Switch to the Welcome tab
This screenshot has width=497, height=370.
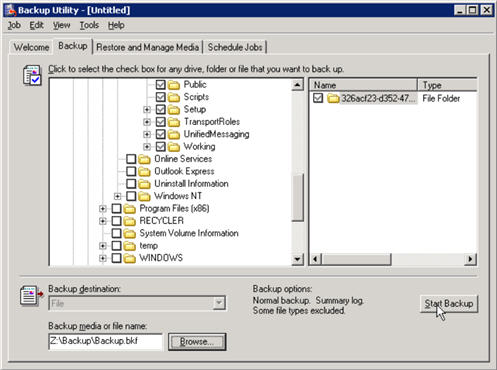(31, 47)
